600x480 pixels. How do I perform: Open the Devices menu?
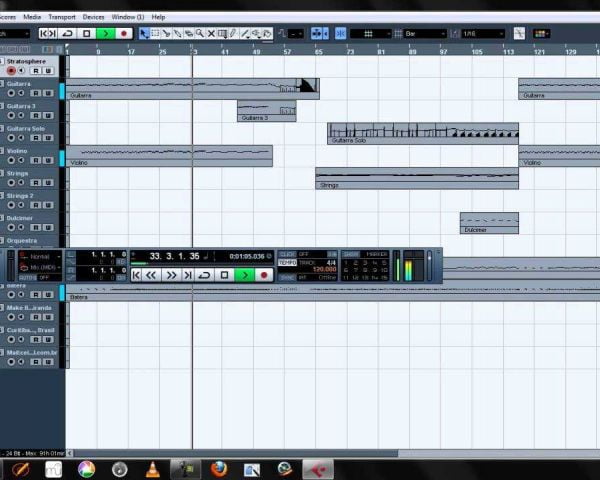click(x=93, y=17)
